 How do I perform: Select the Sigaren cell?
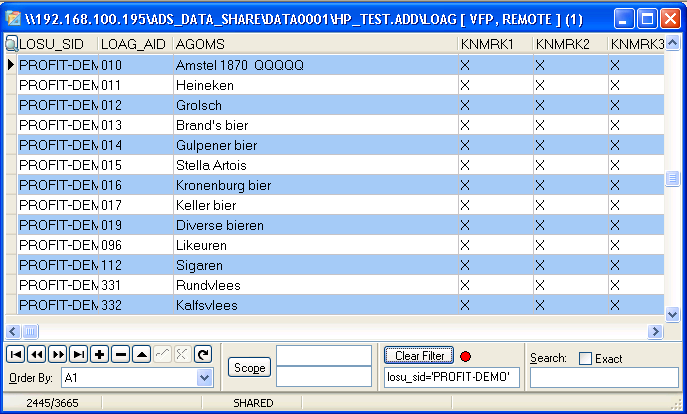(315, 265)
